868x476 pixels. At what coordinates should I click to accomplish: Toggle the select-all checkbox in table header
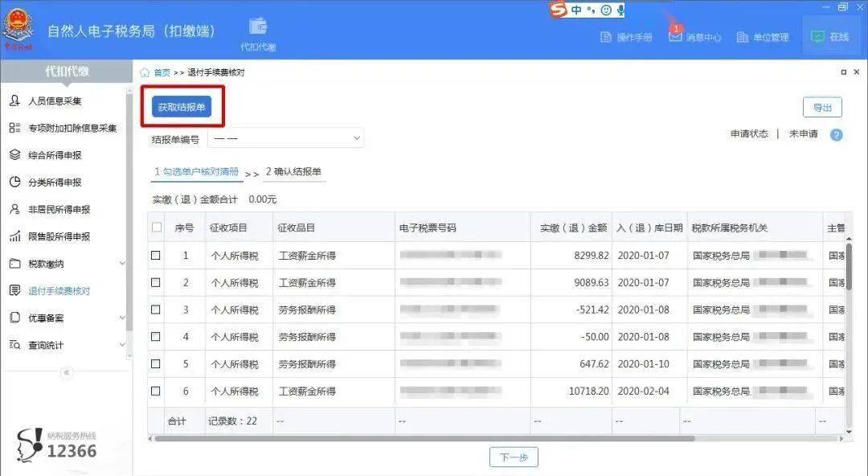click(157, 228)
